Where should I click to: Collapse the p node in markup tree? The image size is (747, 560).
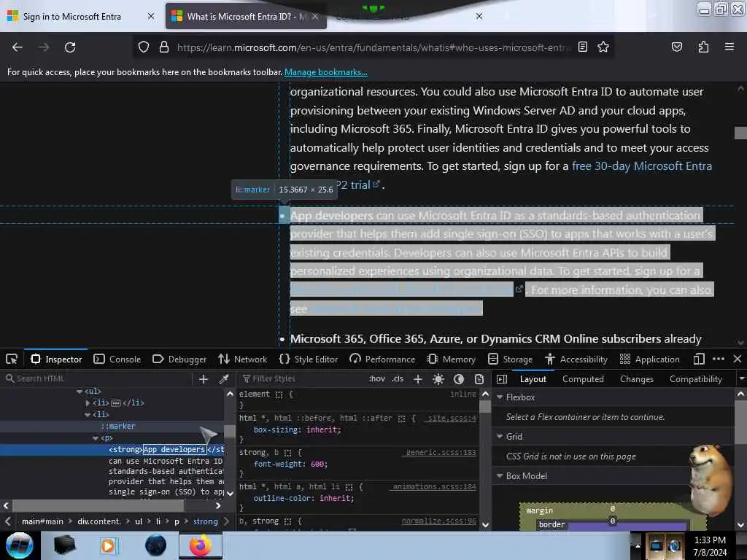(96, 438)
